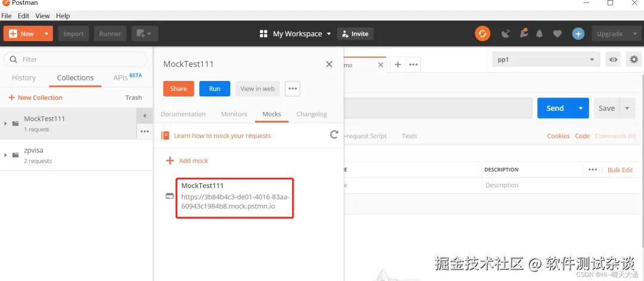Expand the MockTest111 collection arrow
The height and width of the screenshot is (281, 644).
click(x=5, y=123)
